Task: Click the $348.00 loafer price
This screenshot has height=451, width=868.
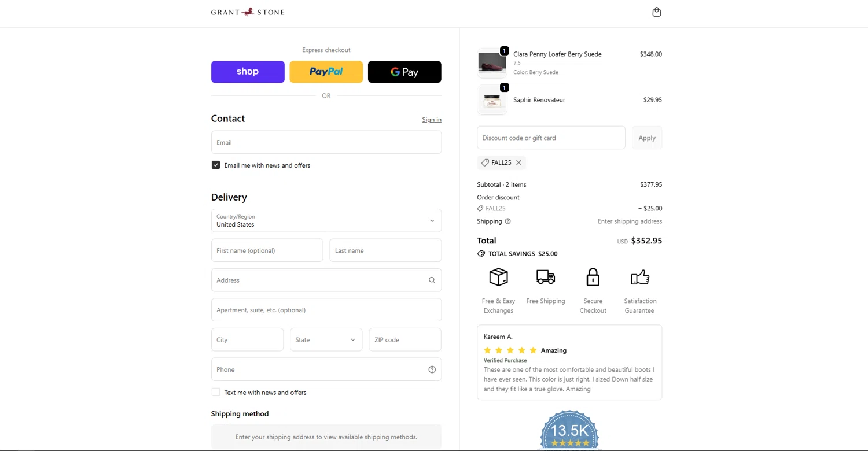Action: coord(650,54)
